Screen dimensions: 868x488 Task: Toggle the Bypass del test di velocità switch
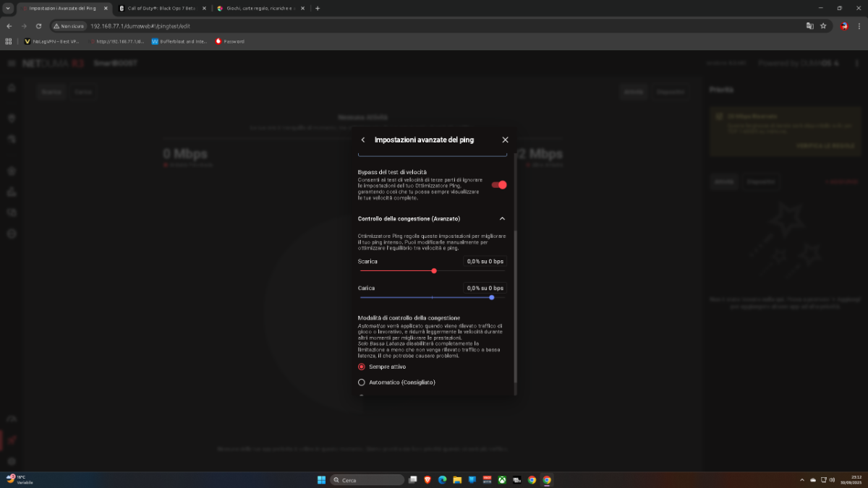pyautogui.click(x=499, y=185)
